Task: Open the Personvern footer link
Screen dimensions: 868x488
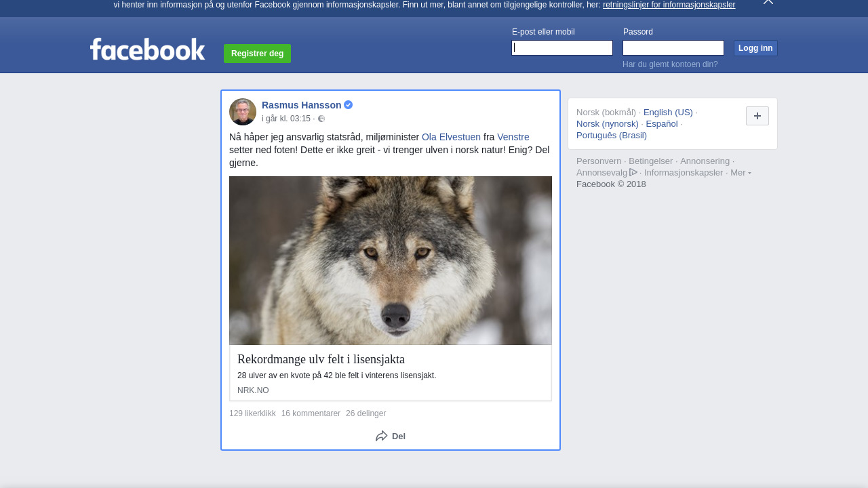Action: pyautogui.click(x=599, y=161)
